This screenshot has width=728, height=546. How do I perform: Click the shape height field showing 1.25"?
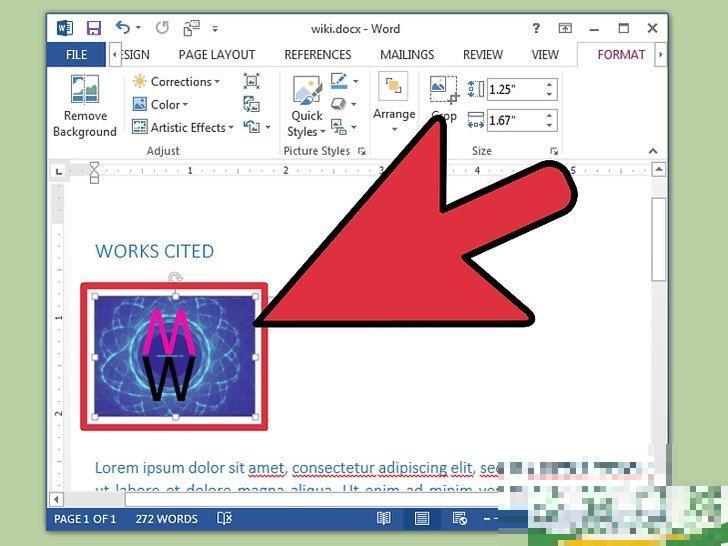515,89
